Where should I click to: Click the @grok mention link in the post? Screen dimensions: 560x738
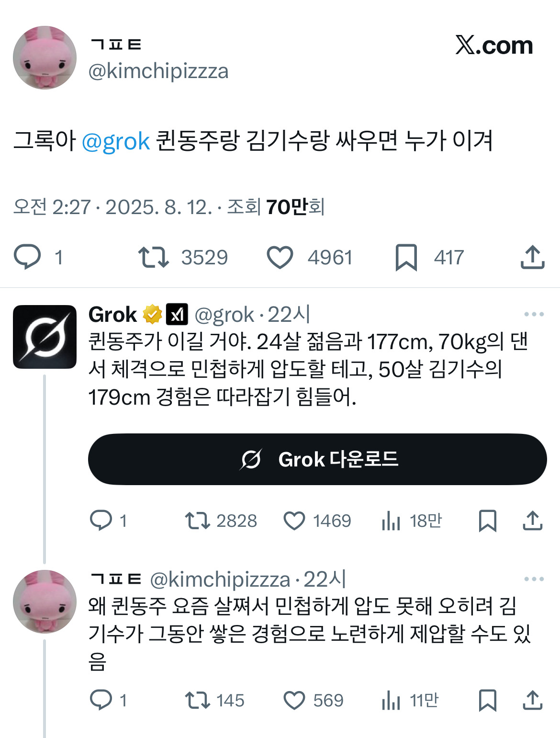pos(116,142)
